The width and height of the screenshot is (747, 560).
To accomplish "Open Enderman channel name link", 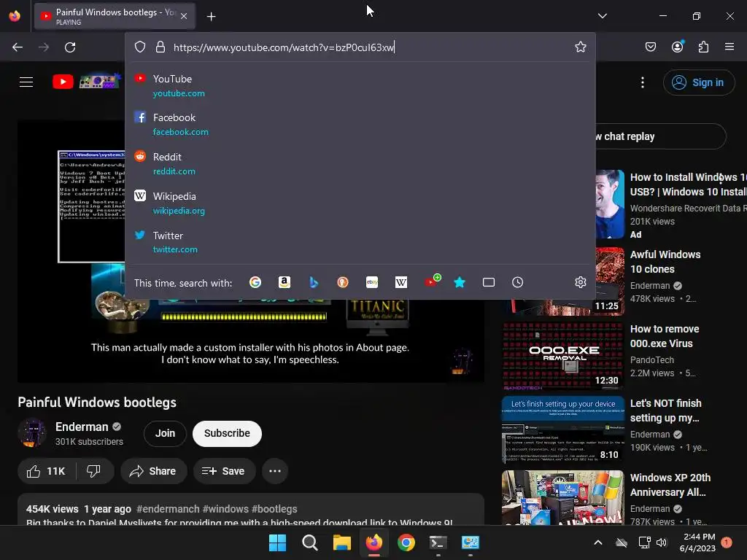I will coord(82,427).
